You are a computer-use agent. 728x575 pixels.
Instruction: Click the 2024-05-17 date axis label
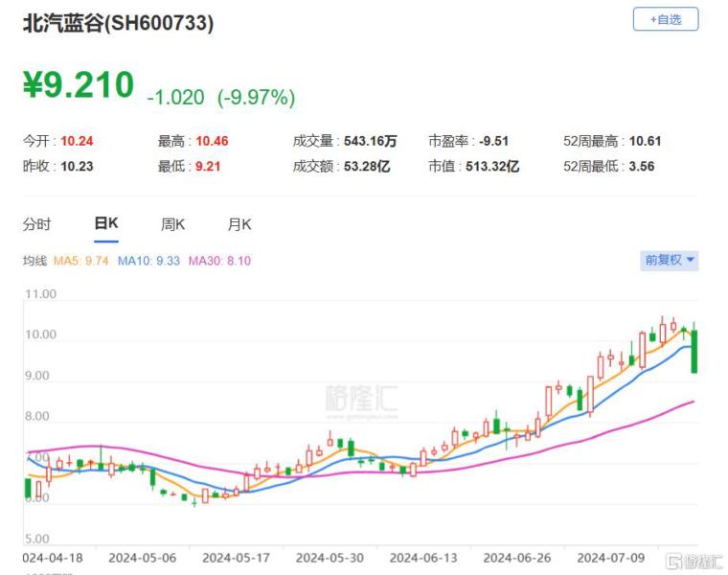coord(236,558)
